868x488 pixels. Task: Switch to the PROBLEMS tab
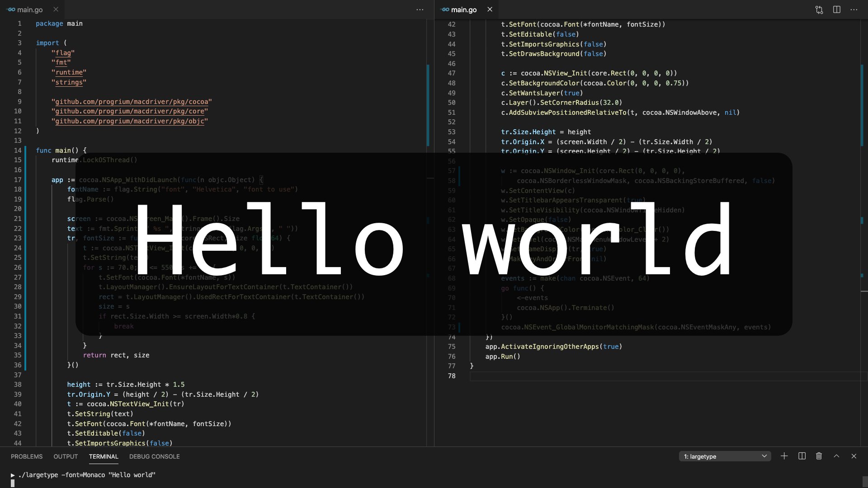click(x=27, y=456)
